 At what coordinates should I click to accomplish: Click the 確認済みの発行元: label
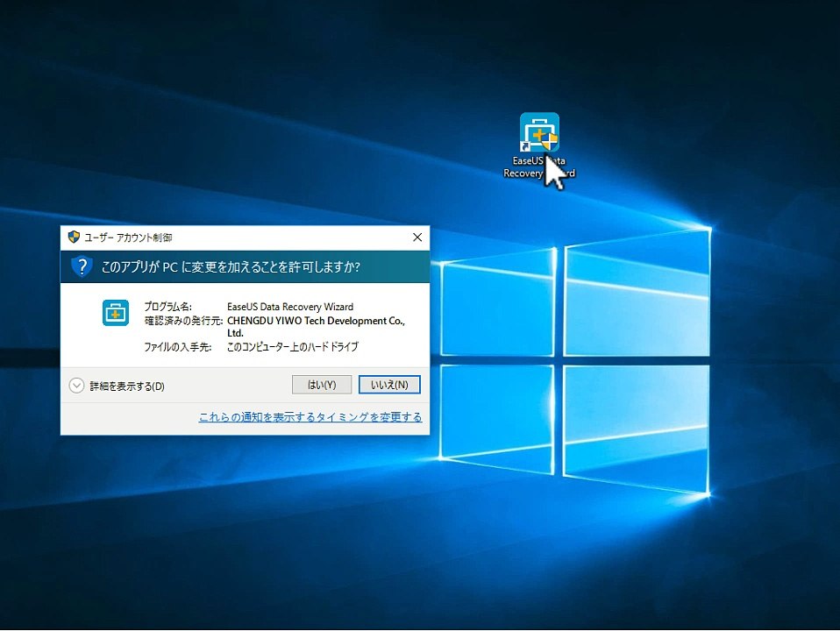click(x=183, y=321)
